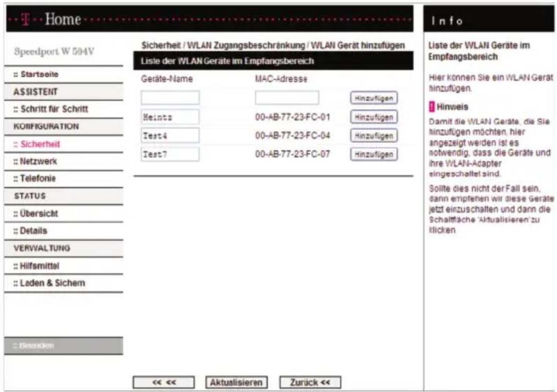Click the VERWALTUNG section header
This screenshot has width=557, height=392.
(42, 248)
